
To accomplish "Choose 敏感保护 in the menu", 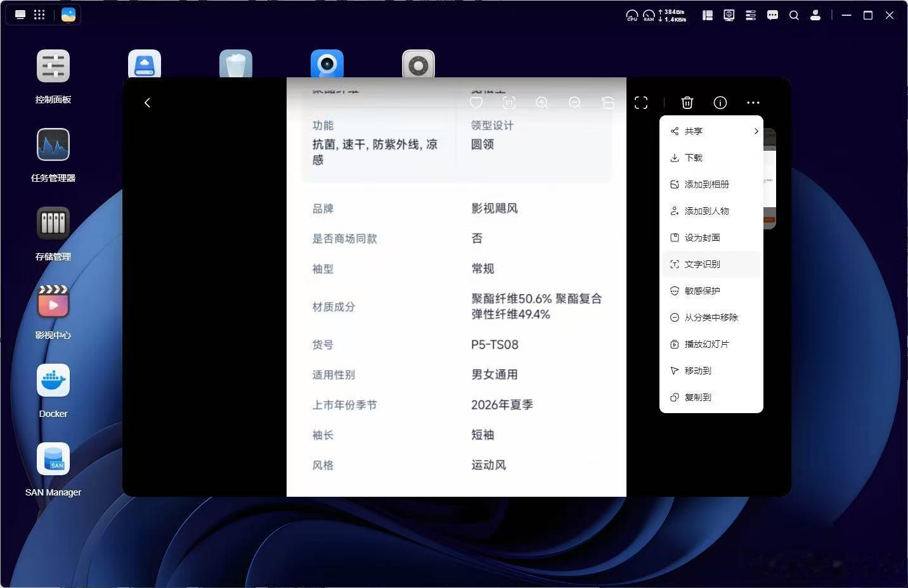I will (711, 291).
